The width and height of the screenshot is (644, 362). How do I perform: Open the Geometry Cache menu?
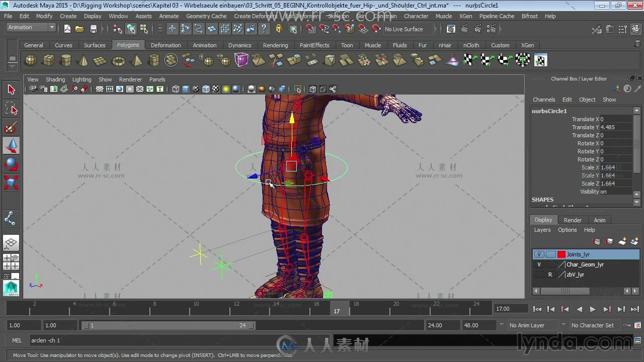pos(206,16)
